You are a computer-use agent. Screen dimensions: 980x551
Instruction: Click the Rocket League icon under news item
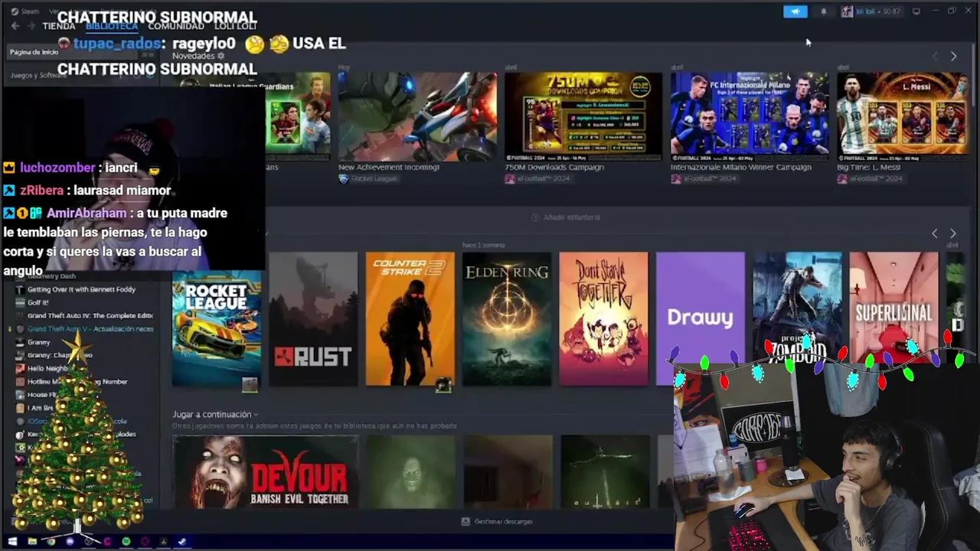point(343,178)
